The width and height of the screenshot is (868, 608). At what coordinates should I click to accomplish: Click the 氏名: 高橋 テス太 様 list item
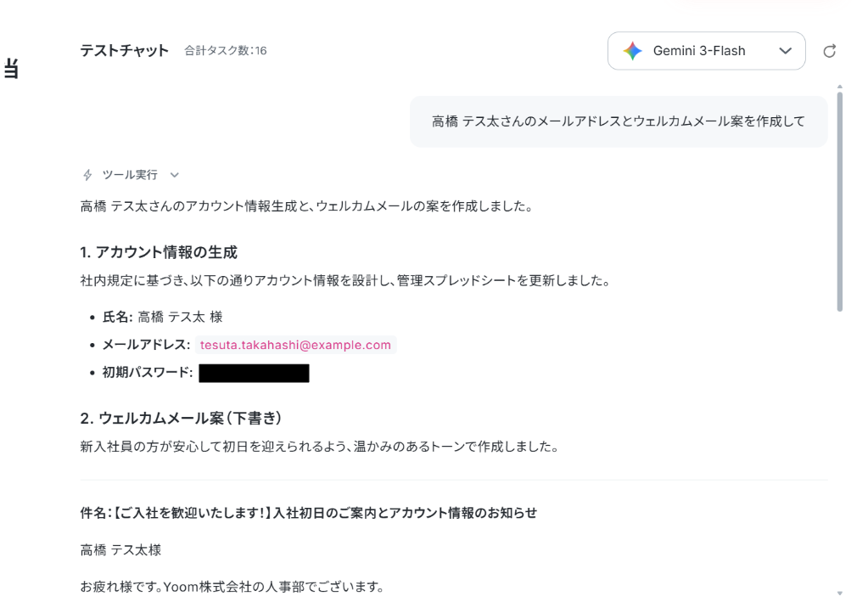click(162, 317)
